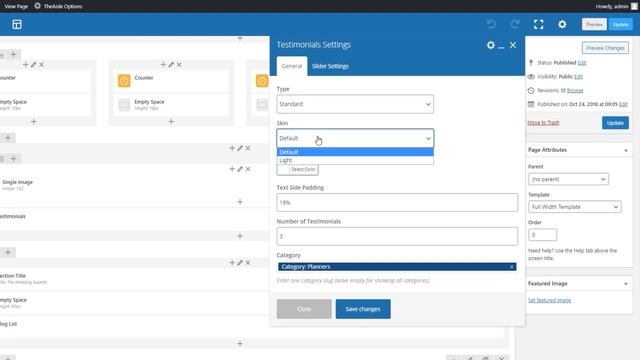Open the Type dropdown showing Standard
Image resolution: width=640 pixels, height=360 pixels.
[x=355, y=104]
